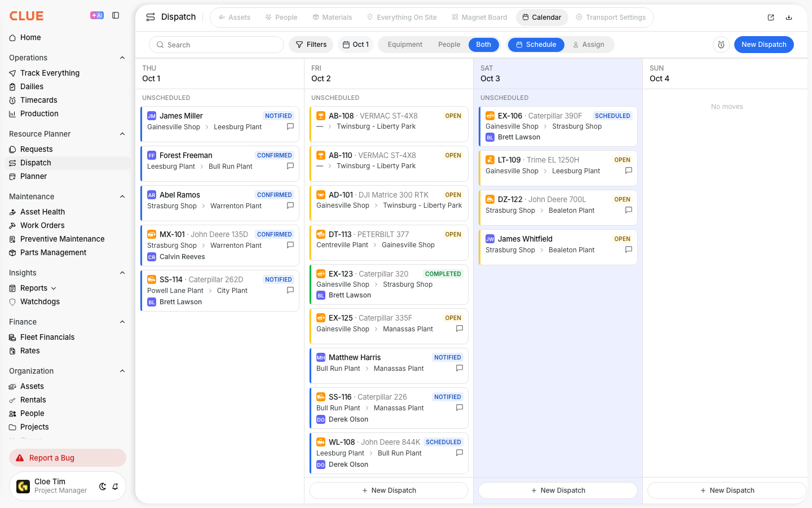Add New Dispatch under Sat Oct 3

tap(558, 491)
